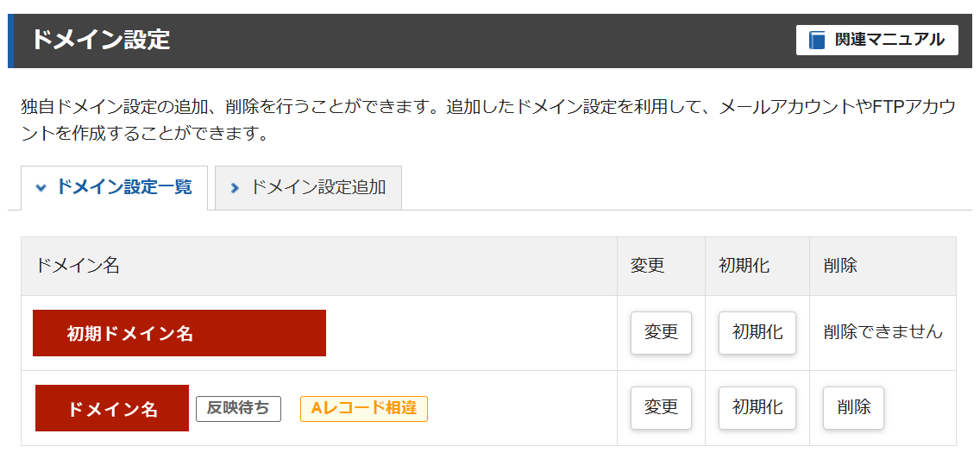Click the down chevron on ドメイン設定一覧 tab
This screenshot has width=980, height=459.
coord(41,187)
